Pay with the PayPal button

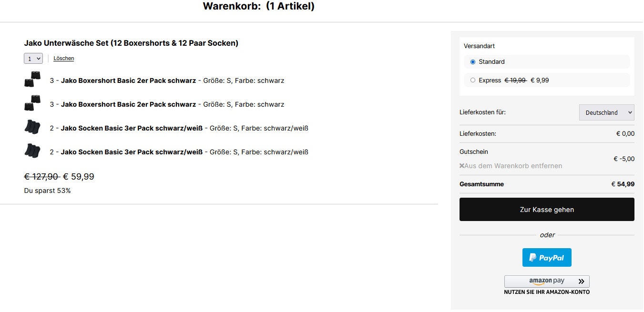point(547,257)
